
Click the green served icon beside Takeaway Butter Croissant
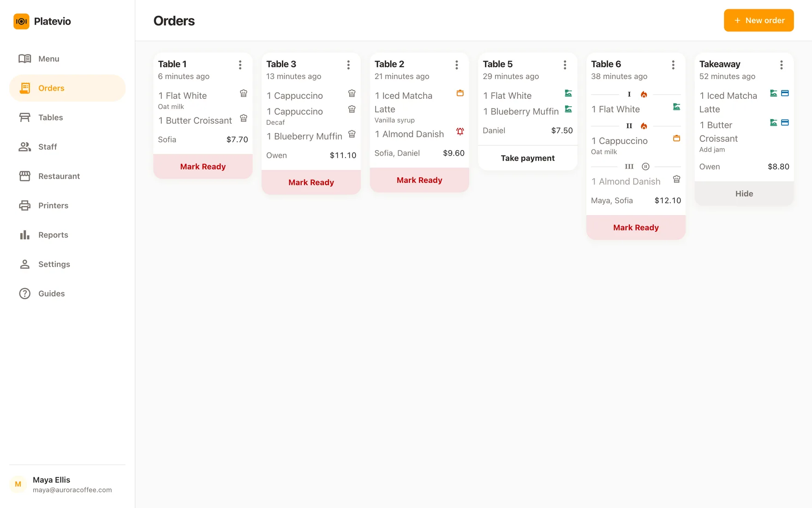774,123
